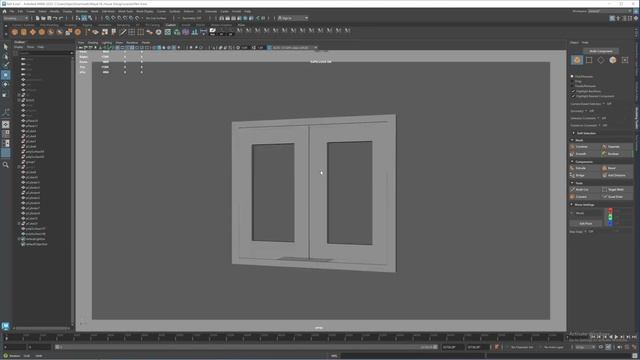Open the Symmetry dropdown in Modeling Toolkit
The width and height of the screenshot is (640, 360).
tap(590, 111)
